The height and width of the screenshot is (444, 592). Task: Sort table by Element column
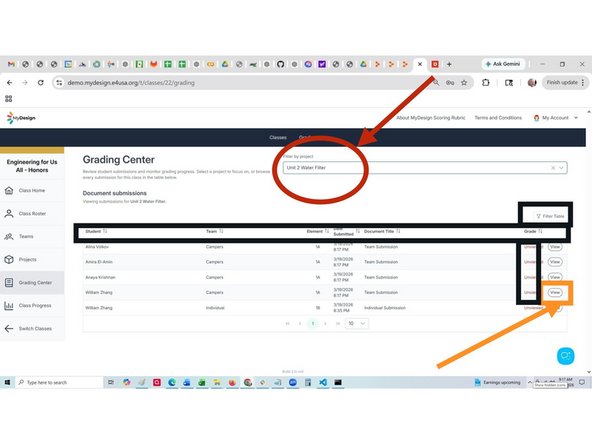[x=318, y=231]
